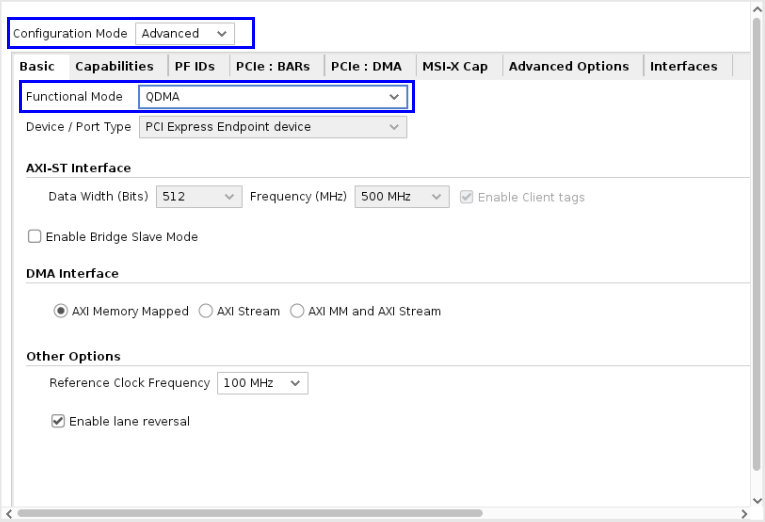Select the AXI Memory Mapped option
Screen dimensions: 765x522
[61, 311]
